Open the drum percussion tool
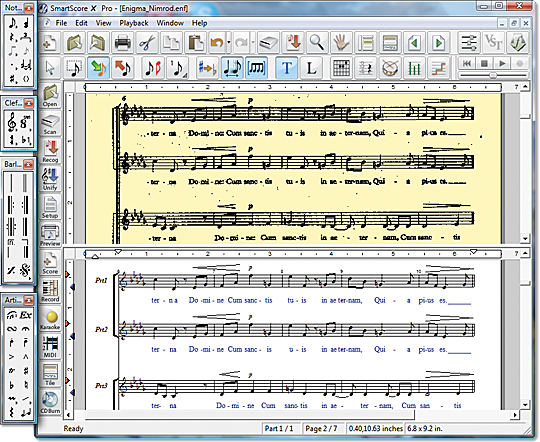Image resolution: width=540 pixels, height=442 pixels. click(390, 68)
